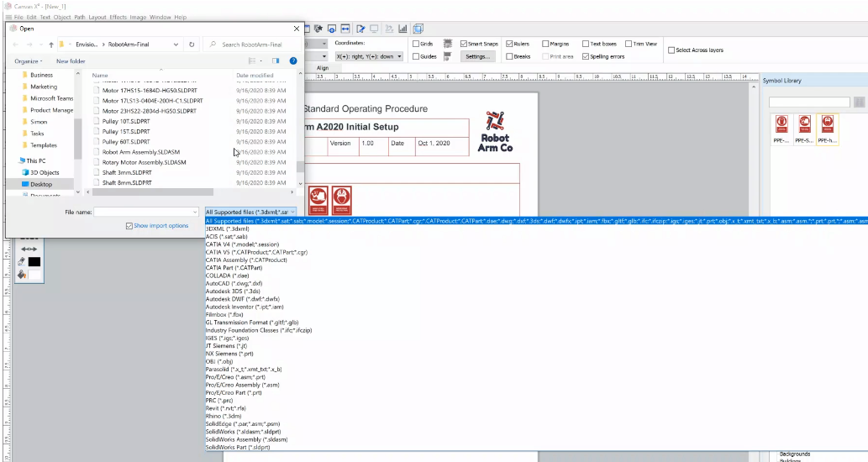Click the black stroke color swatch
Viewport: 868px width, 462px height.
click(34, 262)
